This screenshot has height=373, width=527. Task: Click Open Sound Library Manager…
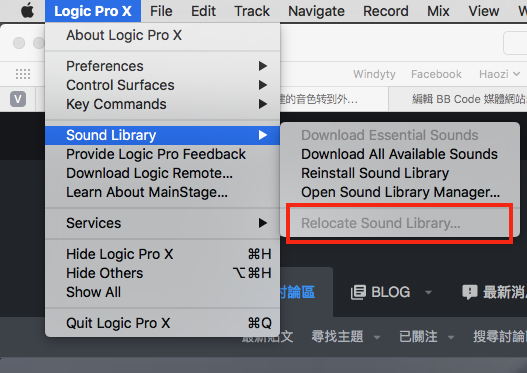pyautogui.click(x=400, y=192)
